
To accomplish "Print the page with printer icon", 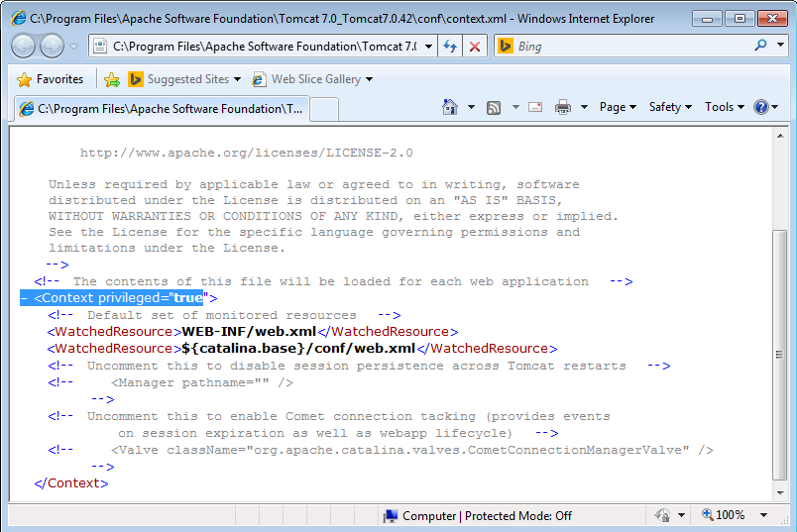I will (563, 107).
